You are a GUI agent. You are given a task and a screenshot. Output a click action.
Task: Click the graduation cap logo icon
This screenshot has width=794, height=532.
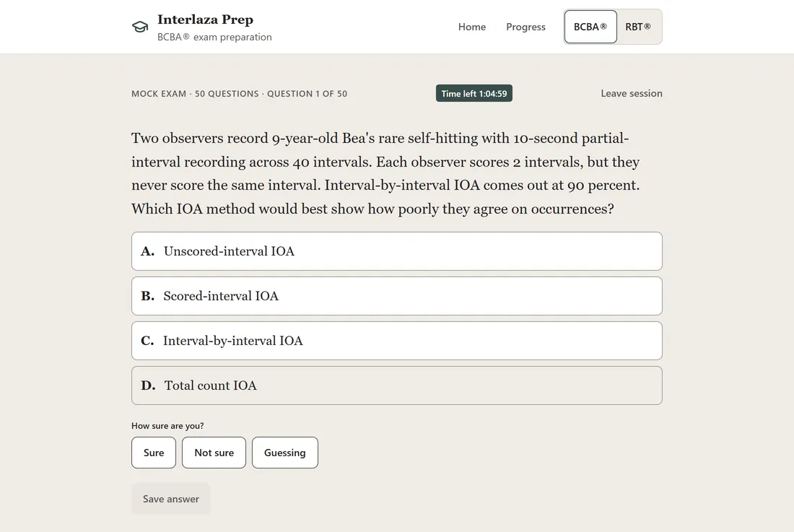pos(140,27)
